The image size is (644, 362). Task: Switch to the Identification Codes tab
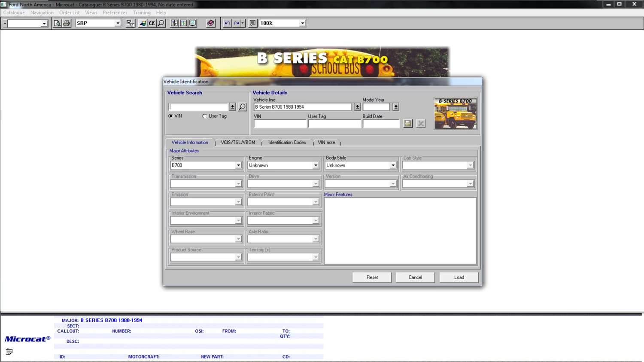287,143
